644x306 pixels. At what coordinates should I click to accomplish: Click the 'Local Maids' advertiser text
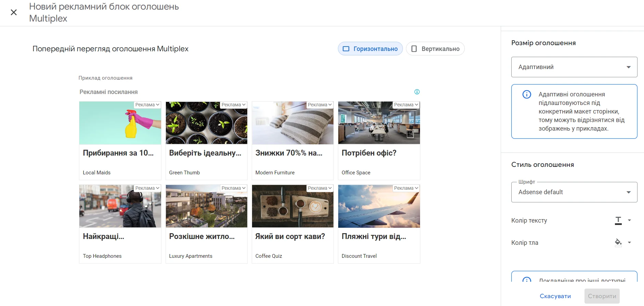96,173
